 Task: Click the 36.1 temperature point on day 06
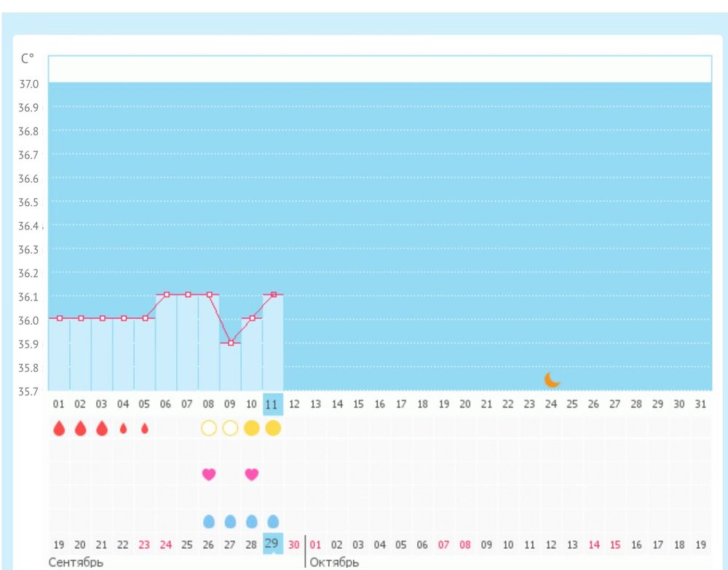point(167,294)
